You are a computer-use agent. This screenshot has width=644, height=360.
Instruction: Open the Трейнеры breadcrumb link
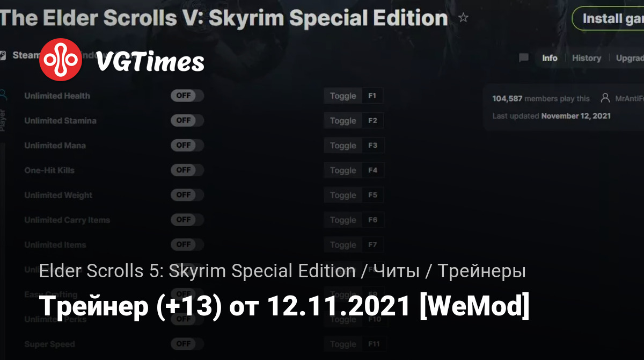tap(481, 271)
